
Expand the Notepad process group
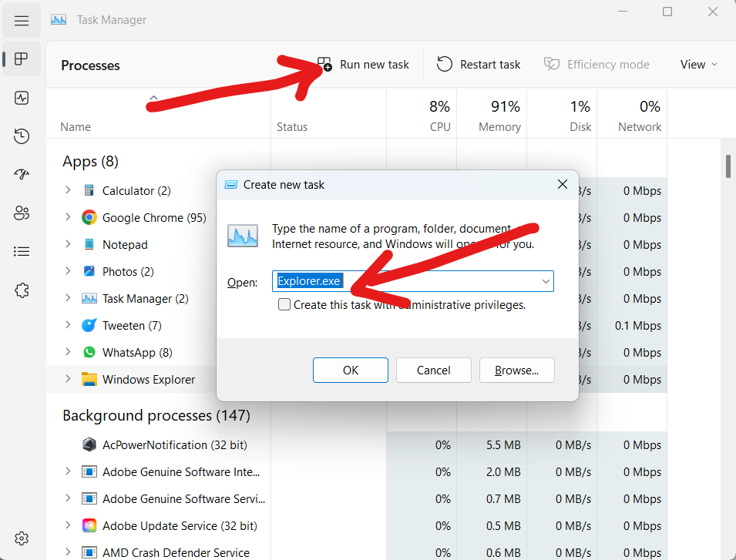[x=68, y=244]
